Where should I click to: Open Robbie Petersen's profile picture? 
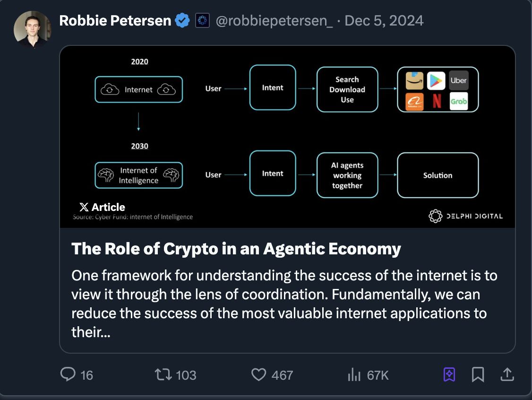pyautogui.click(x=33, y=29)
